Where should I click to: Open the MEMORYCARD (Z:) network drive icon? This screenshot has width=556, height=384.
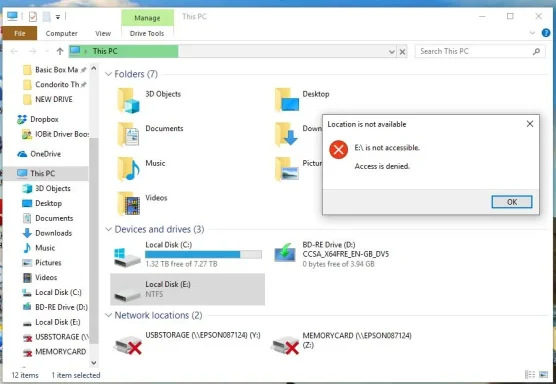(x=285, y=345)
